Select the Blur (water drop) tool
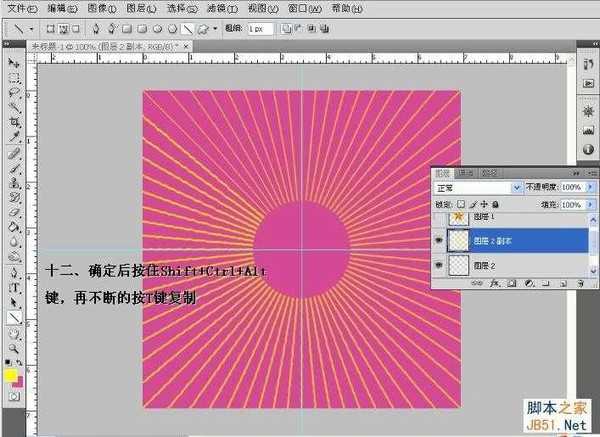The image size is (600, 437). click(14, 242)
